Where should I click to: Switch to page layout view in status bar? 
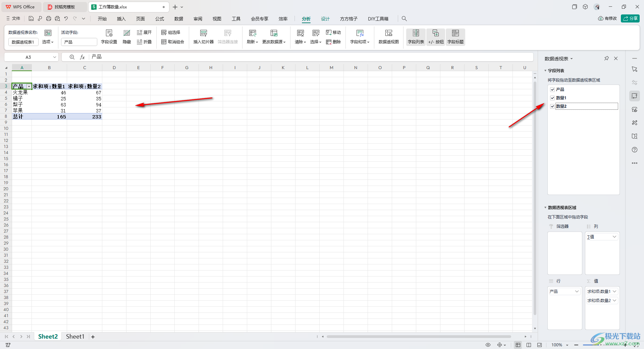pyautogui.click(x=529, y=345)
